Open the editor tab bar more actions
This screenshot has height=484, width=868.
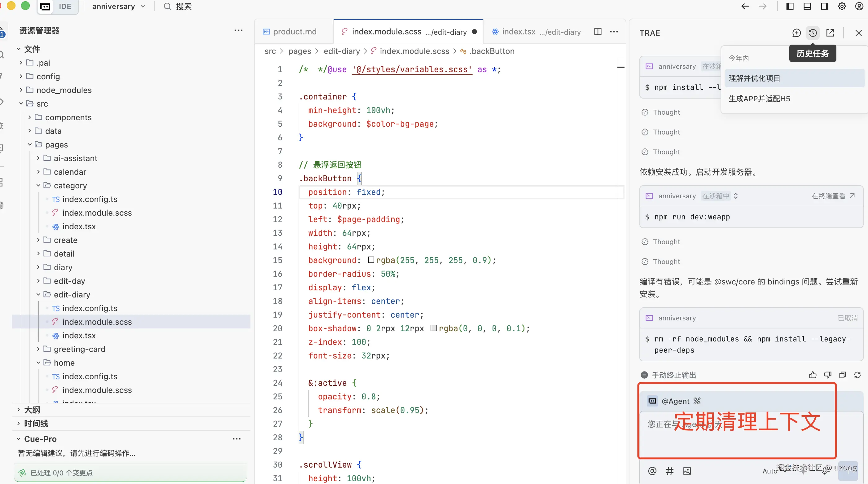pyautogui.click(x=614, y=32)
